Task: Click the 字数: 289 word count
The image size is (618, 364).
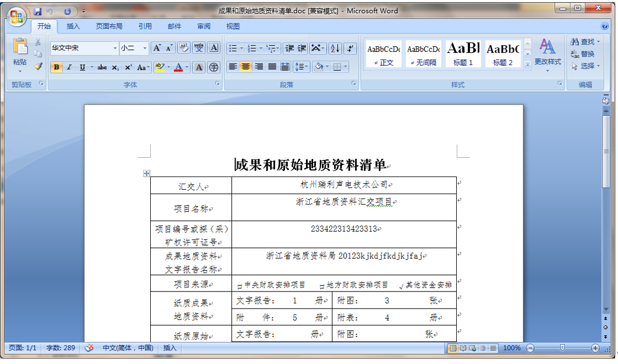Action: (61, 348)
